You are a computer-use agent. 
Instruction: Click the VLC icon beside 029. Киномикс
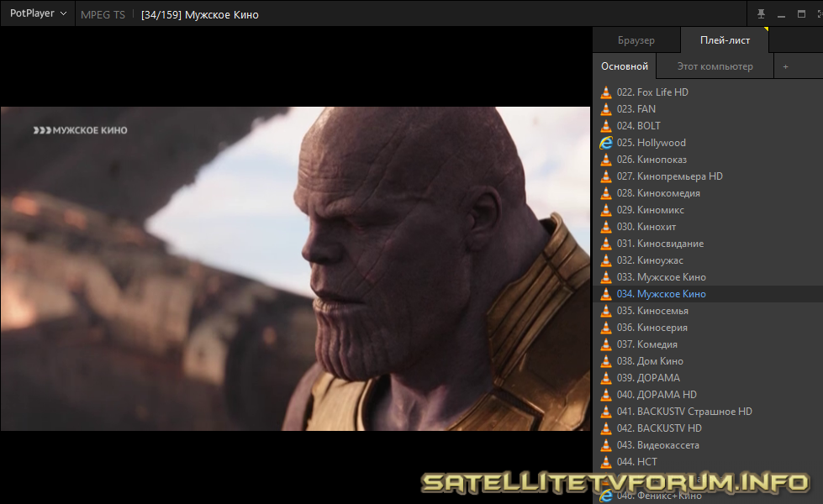[606, 210]
